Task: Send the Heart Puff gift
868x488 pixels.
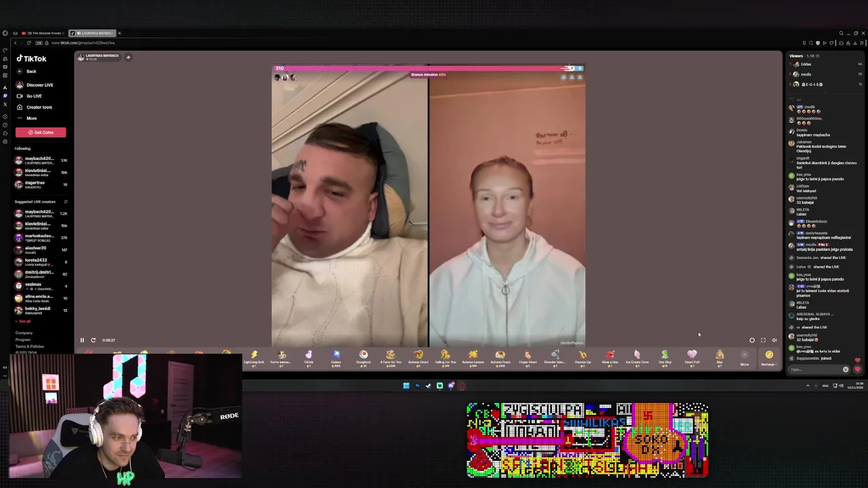Action: point(692,358)
